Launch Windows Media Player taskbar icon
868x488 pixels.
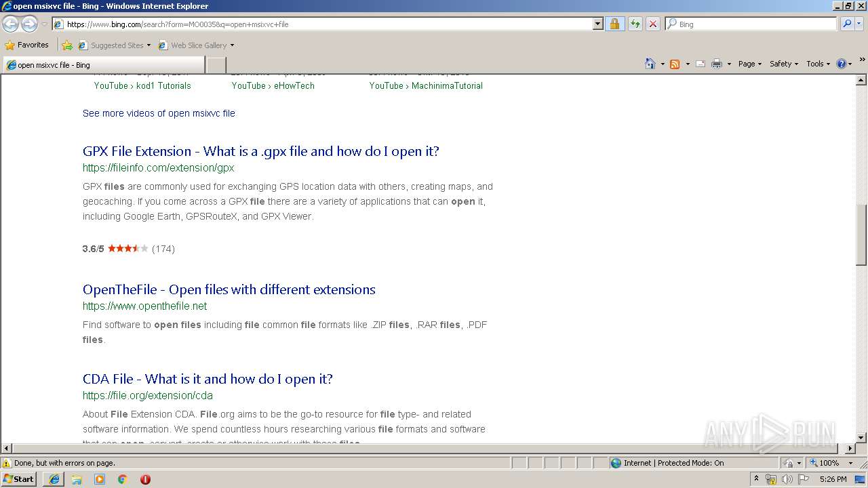[x=100, y=479]
